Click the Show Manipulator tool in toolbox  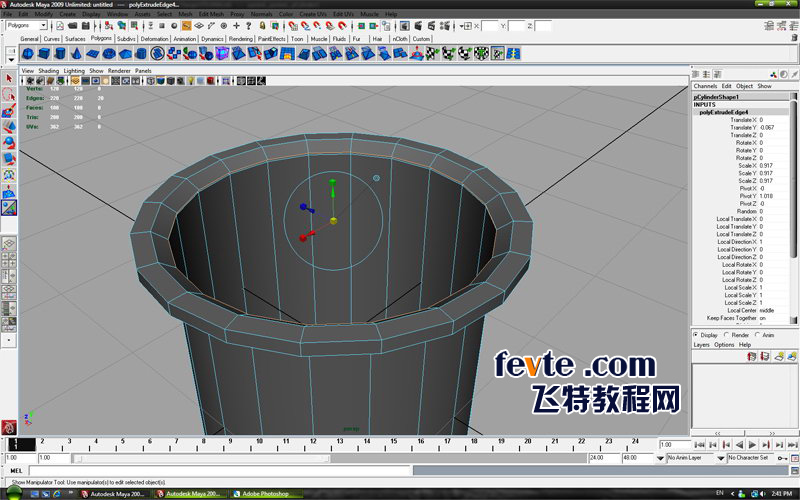pyautogui.click(x=9, y=208)
